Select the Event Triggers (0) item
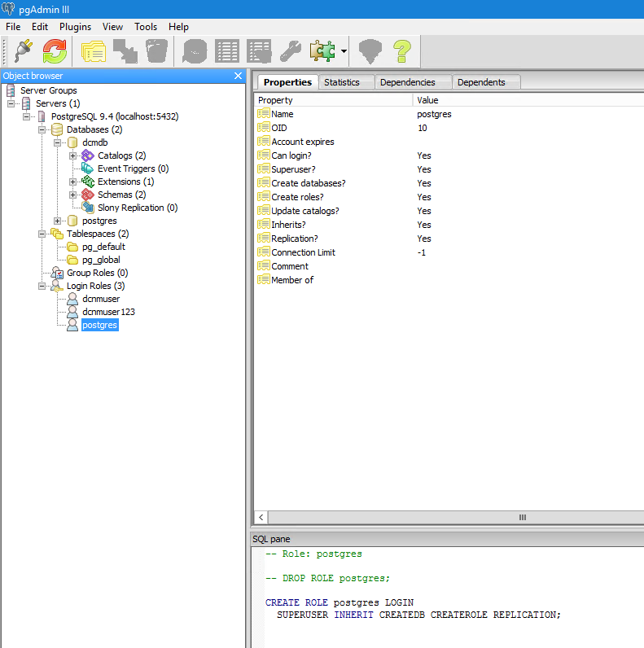644x648 pixels. pyautogui.click(x=133, y=169)
